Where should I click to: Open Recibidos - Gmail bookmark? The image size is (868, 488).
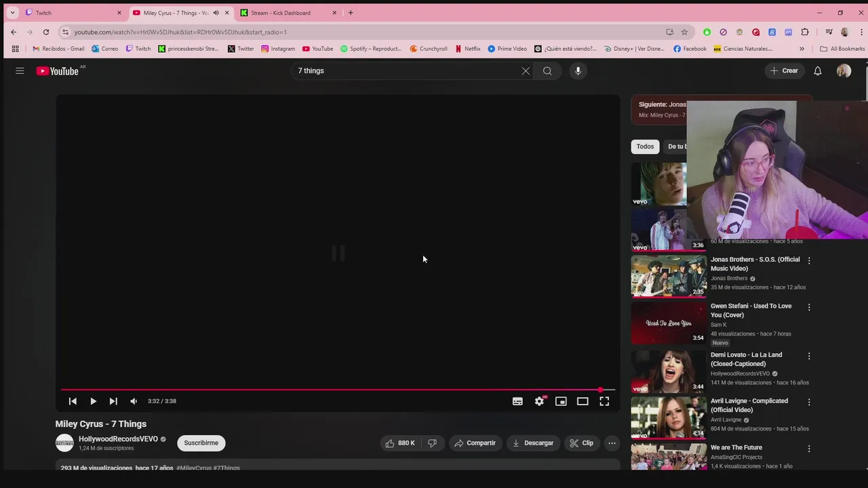(58, 49)
